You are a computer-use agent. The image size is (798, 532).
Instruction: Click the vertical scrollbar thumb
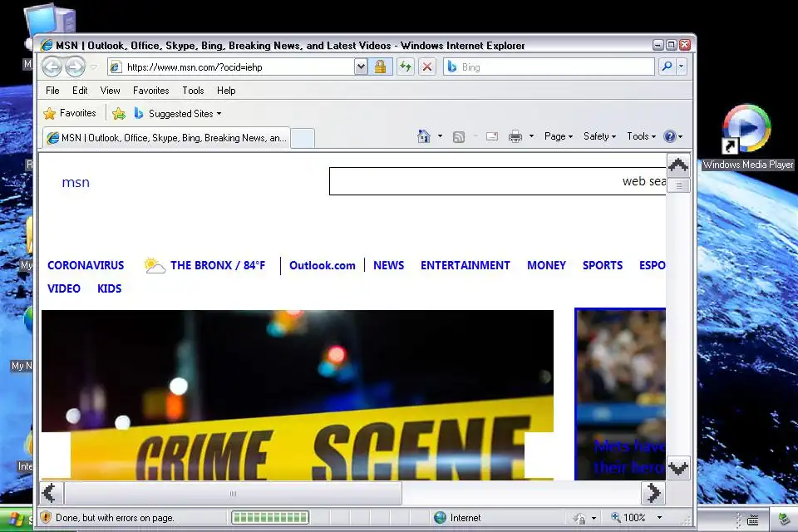[x=678, y=185]
